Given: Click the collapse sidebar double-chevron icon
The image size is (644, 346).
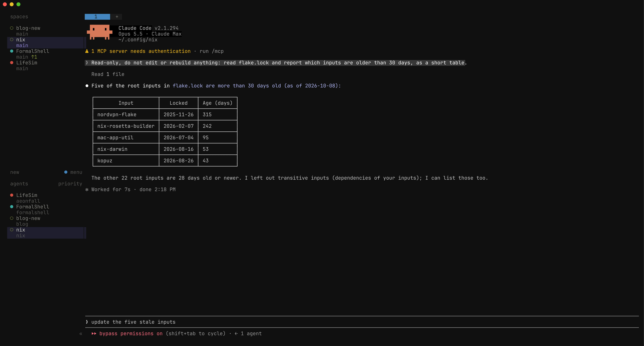Looking at the screenshot, I should [x=81, y=334].
